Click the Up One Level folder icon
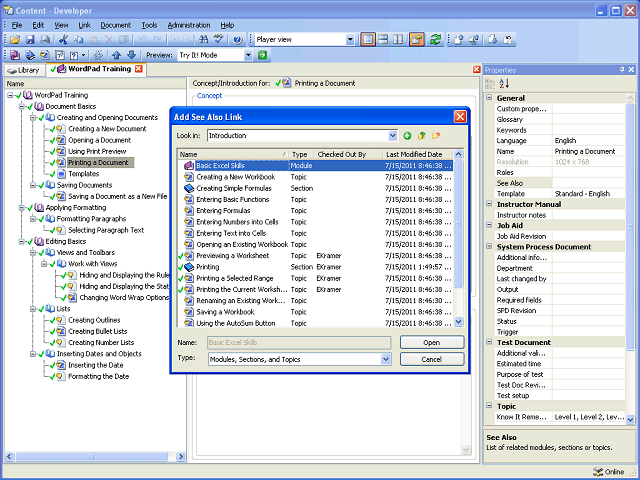Screen dimensions: 640x480 click(x=422, y=135)
